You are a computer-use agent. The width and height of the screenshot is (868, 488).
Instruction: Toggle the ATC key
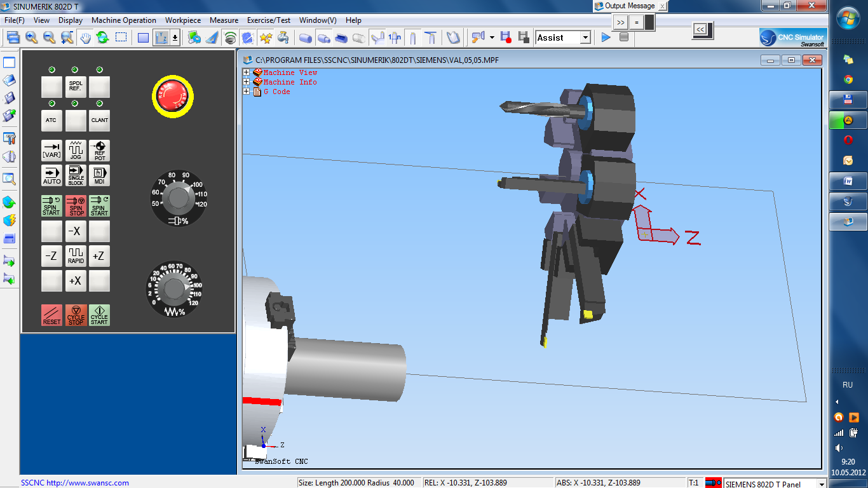tap(51, 120)
